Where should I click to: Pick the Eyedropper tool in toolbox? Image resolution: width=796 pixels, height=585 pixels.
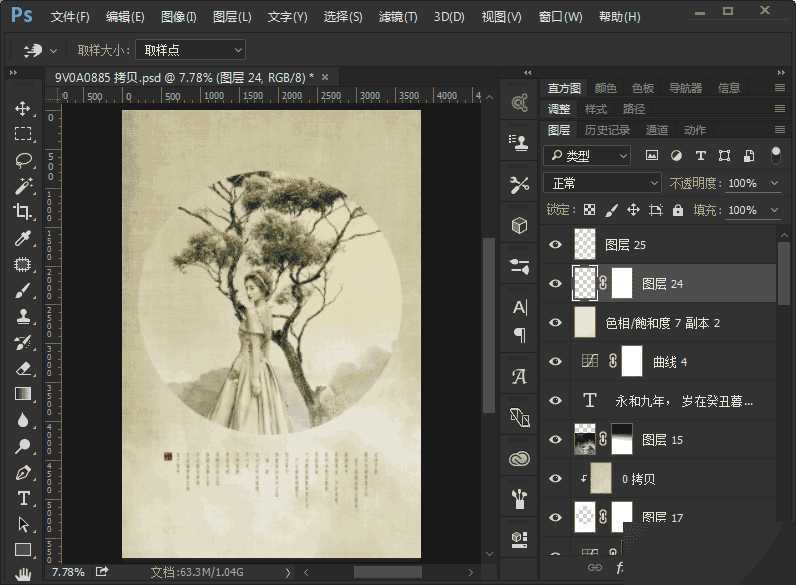pyautogui.click(x=23, y=238)
